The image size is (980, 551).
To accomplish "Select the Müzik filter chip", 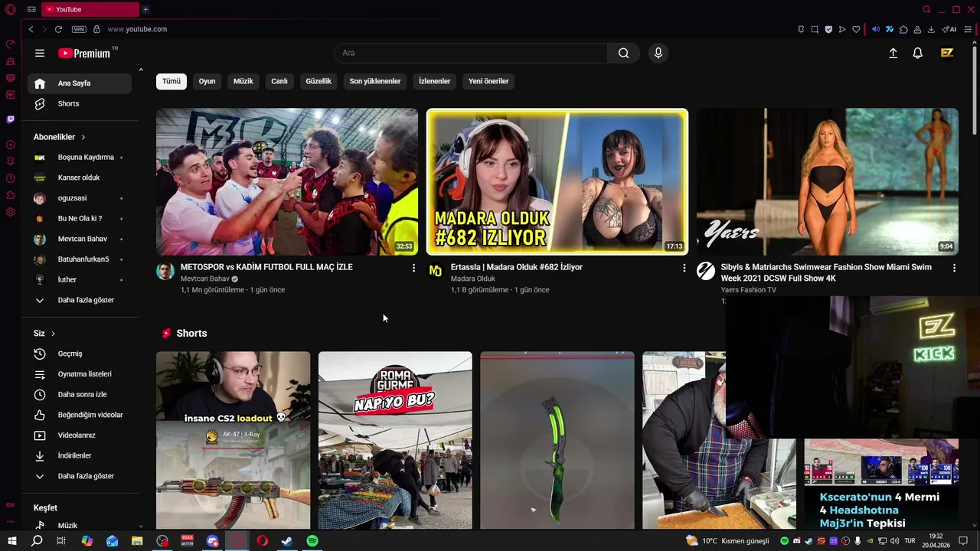I will point(243,81).
